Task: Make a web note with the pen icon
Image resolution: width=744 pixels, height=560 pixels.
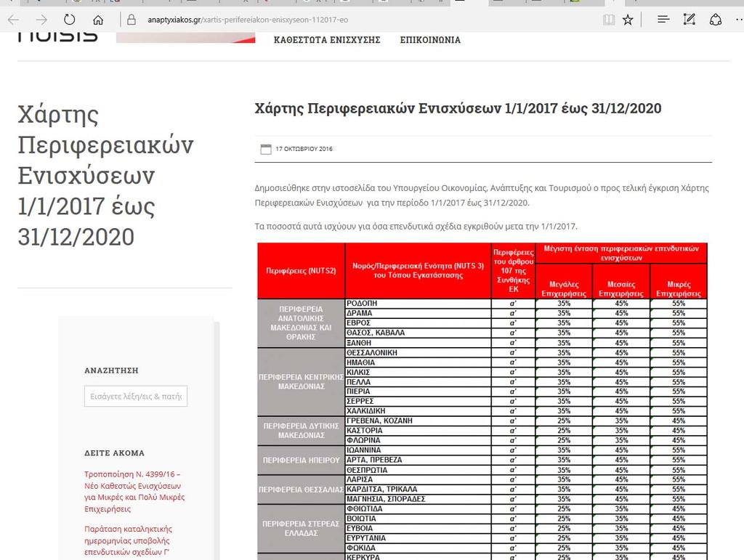Action: click(689, 20)
